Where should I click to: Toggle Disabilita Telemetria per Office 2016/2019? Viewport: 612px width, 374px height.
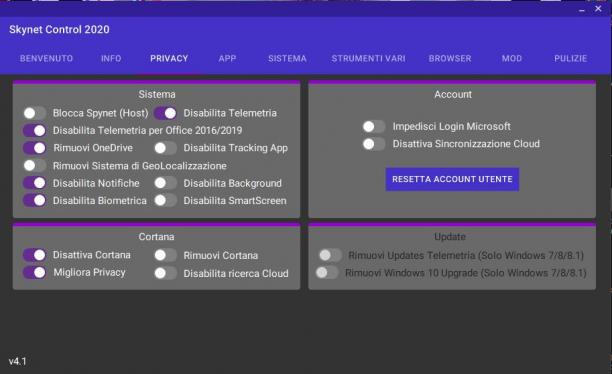[34, 130]
